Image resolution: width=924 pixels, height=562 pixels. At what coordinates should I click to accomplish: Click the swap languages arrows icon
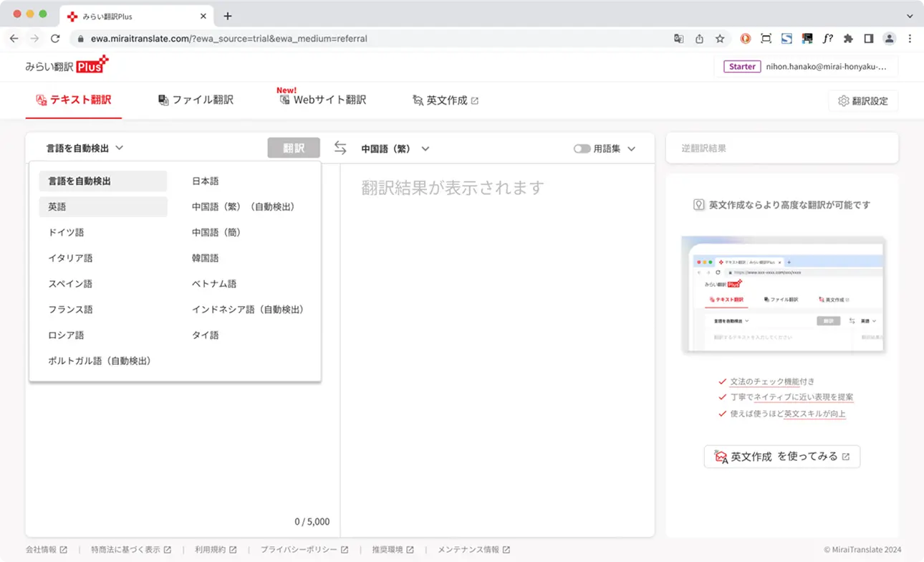point(340,148)
